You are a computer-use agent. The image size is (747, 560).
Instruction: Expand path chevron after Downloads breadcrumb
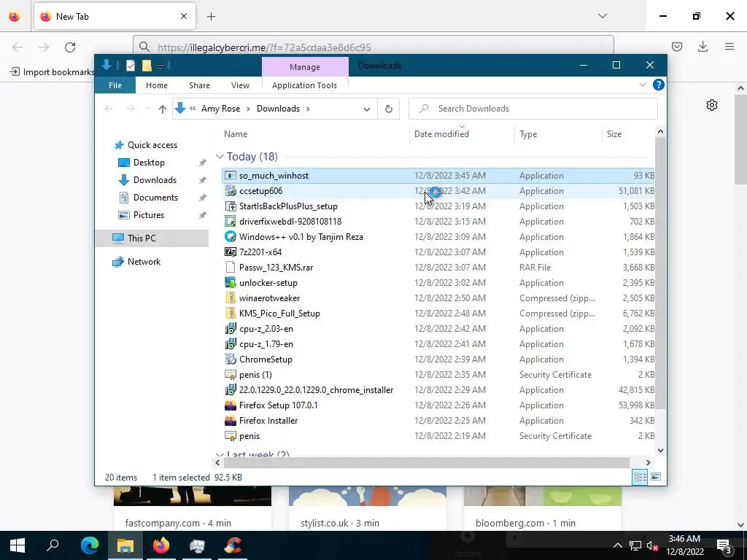pyautogui.click(x=309, y=109)
